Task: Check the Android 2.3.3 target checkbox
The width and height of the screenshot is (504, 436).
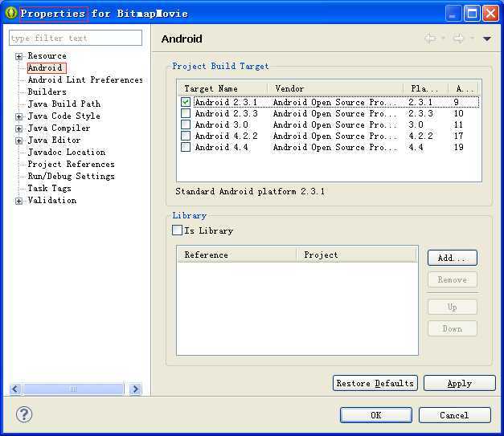Action: point(186,113)
